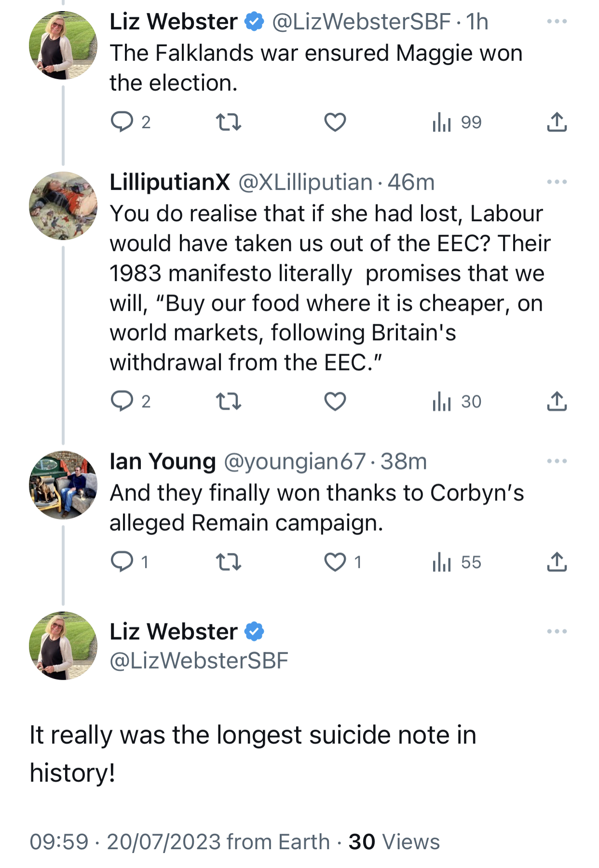The height and width of the screenshot is (868, 599).
Task: Reply to LilliputianX's EEC tweet
Action: coord(122,401)
